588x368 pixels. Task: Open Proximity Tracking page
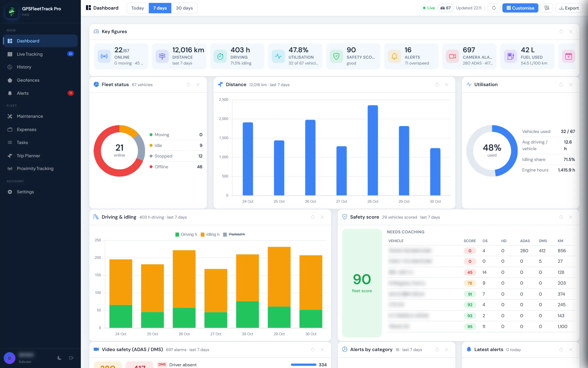pyautogui.click(x=40, y=169)
